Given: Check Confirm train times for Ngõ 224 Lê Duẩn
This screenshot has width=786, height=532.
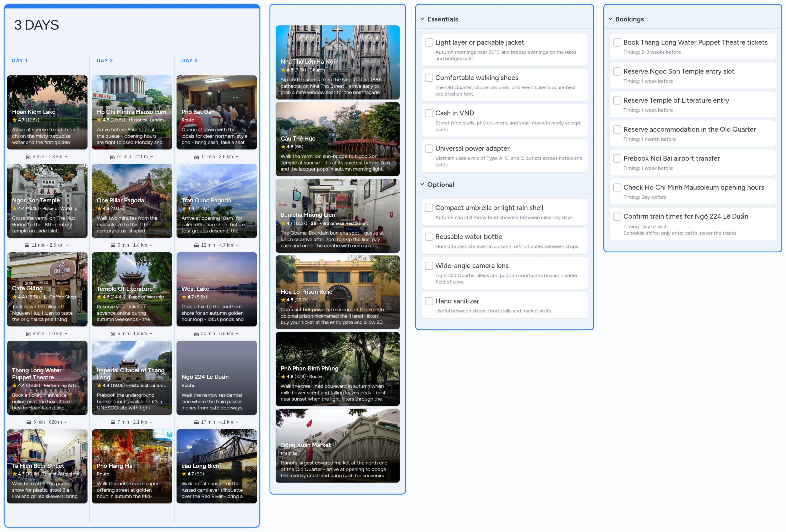Looking at the screenshot, I should 617,217.
